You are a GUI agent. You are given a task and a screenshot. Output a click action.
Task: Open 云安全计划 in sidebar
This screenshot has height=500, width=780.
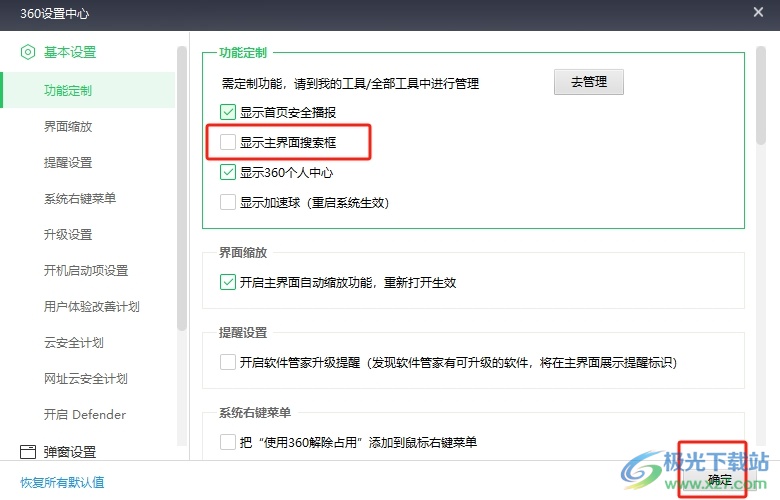click(x=74, y=342)
